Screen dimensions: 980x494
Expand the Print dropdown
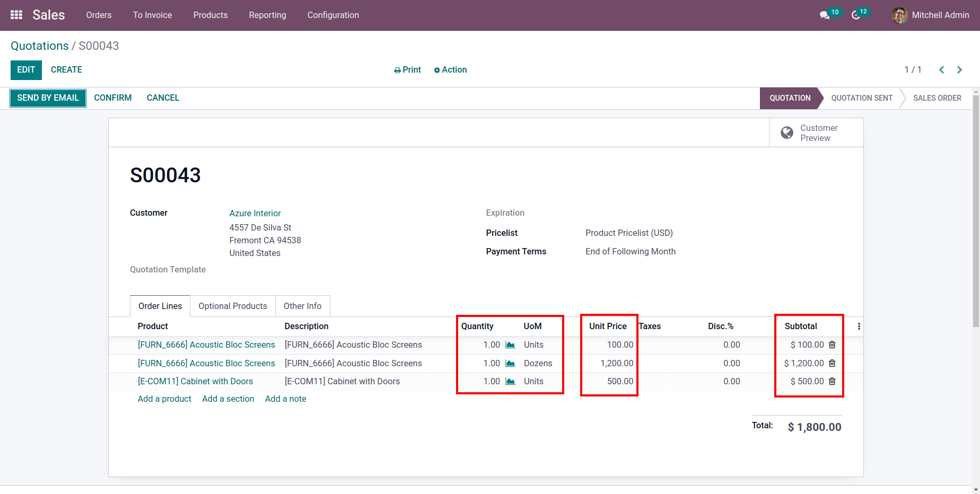point(407,70)
